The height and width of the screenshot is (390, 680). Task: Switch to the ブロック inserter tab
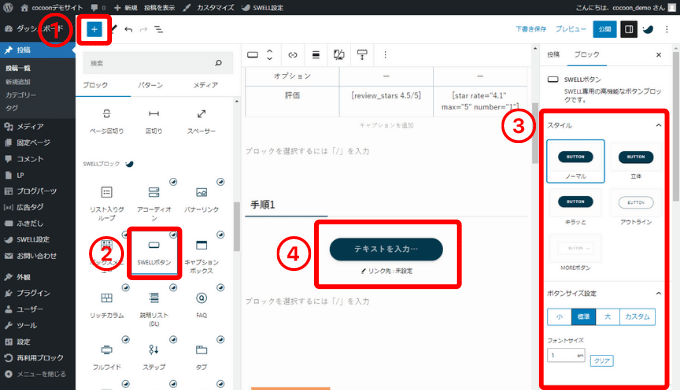(95, 85)
